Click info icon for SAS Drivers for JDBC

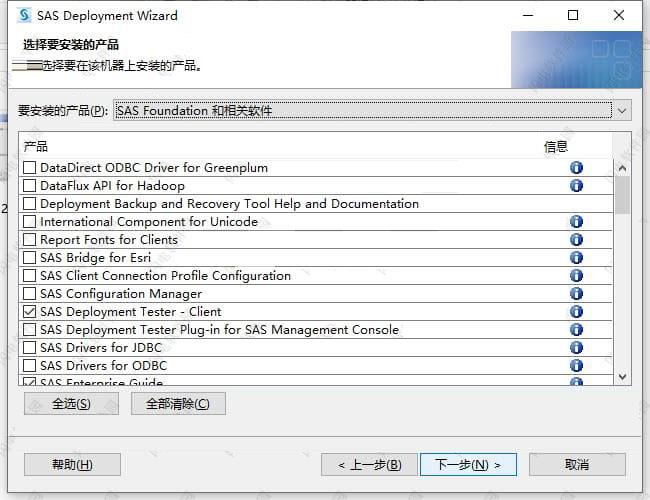coord(576,347)
